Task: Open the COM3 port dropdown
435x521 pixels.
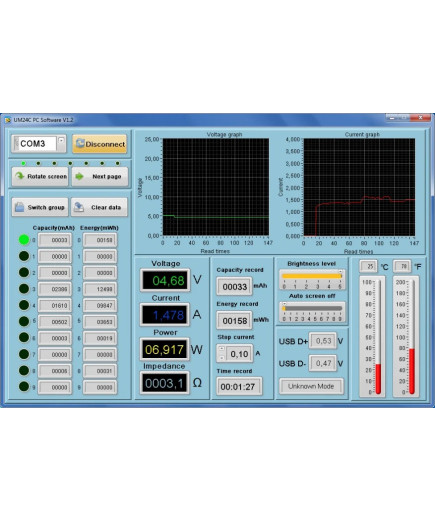Action: tap(61, 141)
